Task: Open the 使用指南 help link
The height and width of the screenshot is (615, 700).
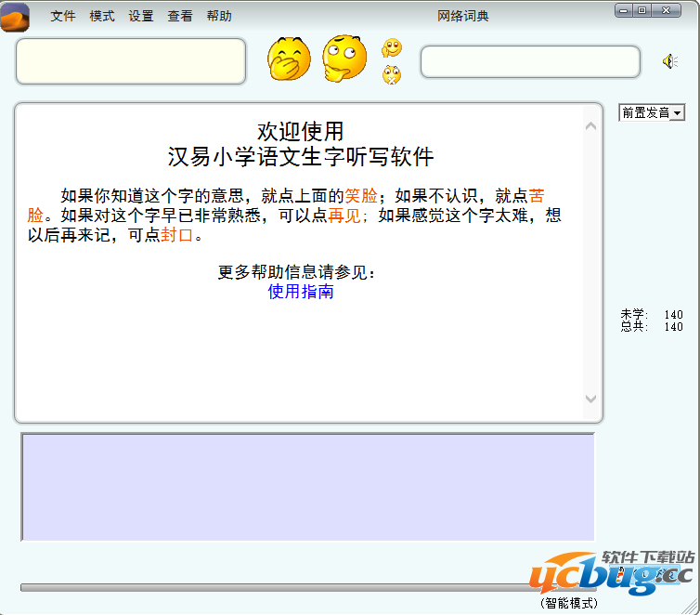Action: point(301,292)
